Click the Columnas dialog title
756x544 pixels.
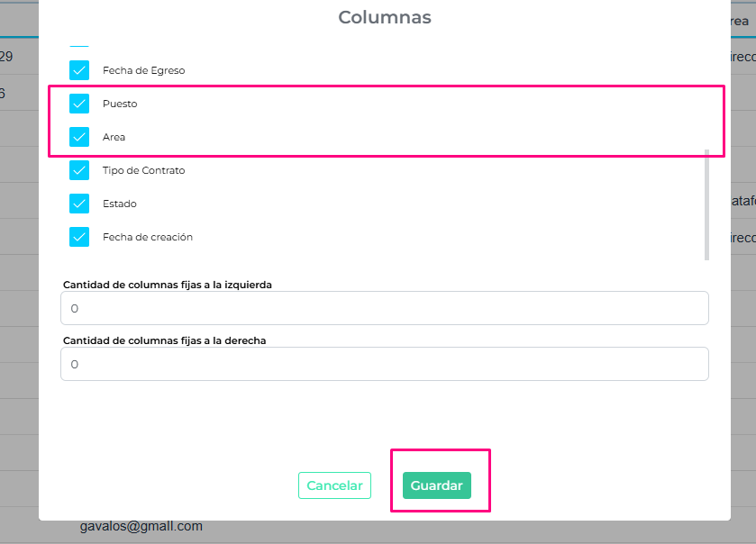[385, 17]
